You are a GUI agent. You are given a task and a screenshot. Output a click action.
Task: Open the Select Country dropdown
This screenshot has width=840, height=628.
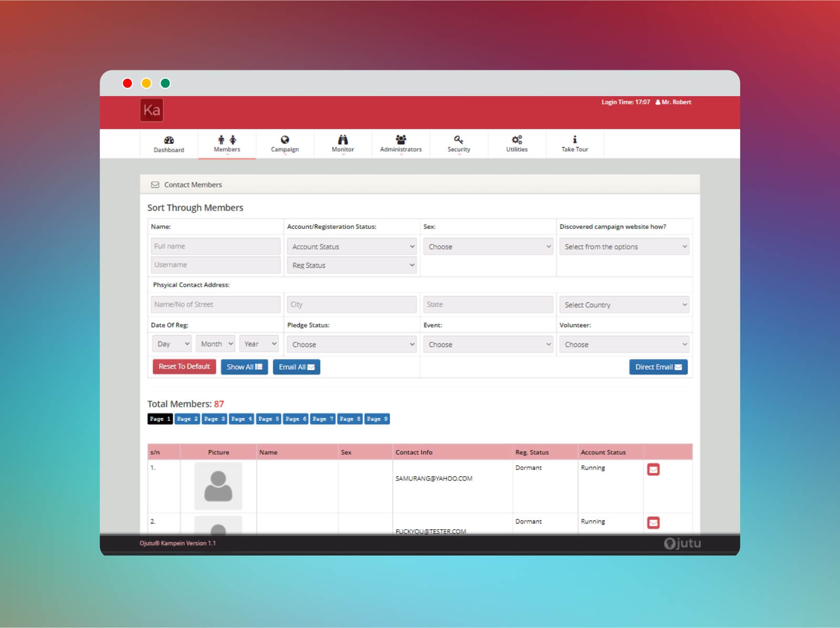624,305
